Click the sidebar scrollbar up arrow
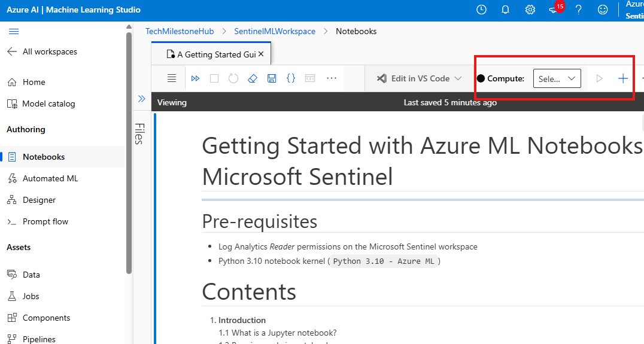 tap(129, 27)
